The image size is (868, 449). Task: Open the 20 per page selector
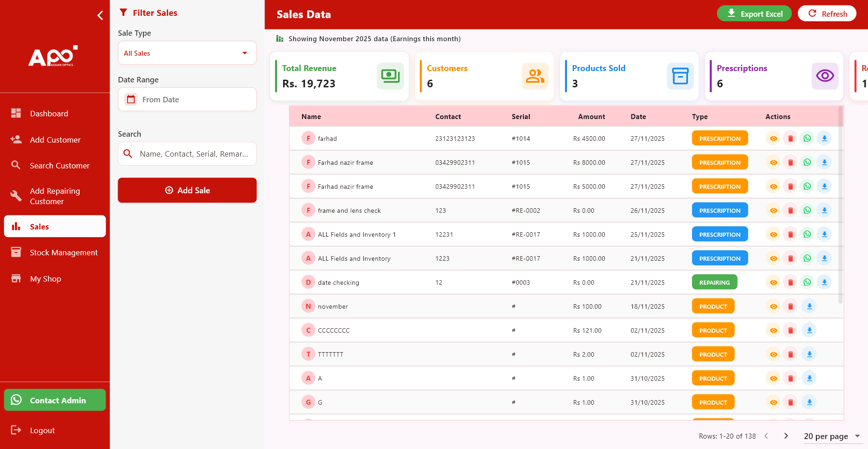pos(832,436)
